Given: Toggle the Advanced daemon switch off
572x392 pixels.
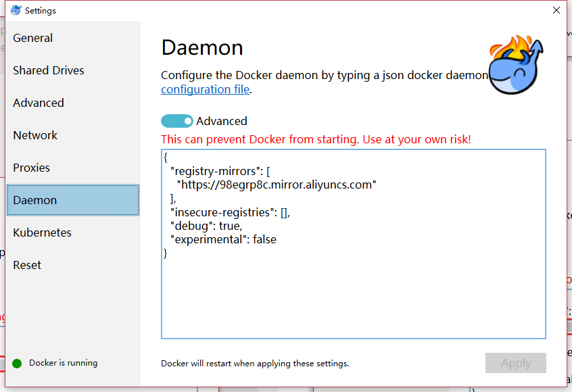Looking at the screenshot, I should (177, 121).
